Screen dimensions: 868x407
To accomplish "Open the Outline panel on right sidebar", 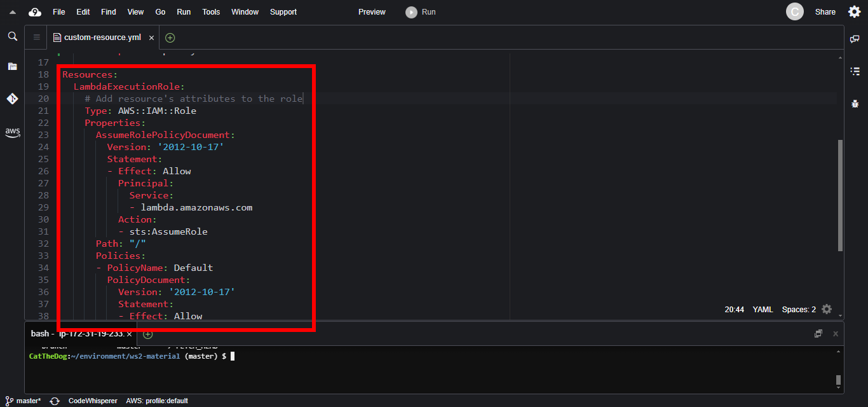I will 855,71.
